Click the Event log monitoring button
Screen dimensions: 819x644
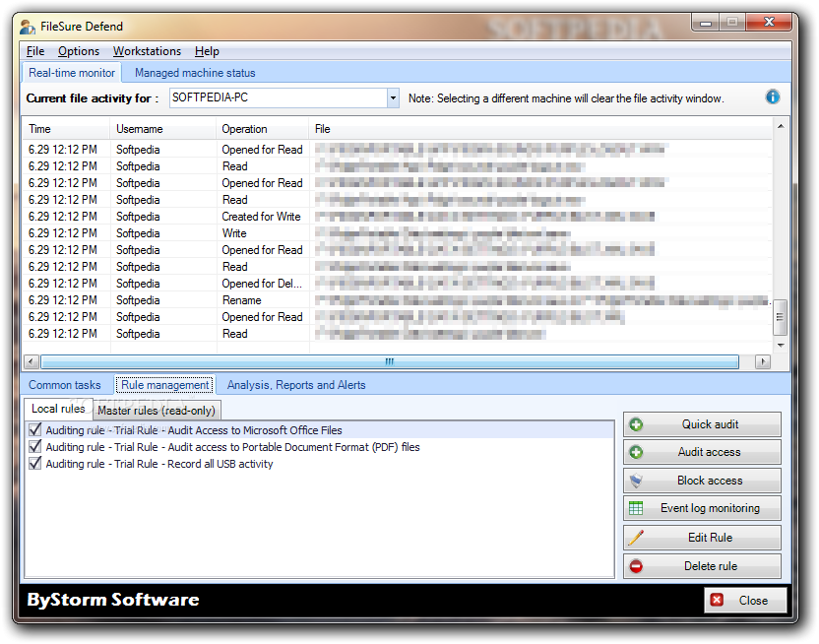pyautogui.click(x=702, y=508)
